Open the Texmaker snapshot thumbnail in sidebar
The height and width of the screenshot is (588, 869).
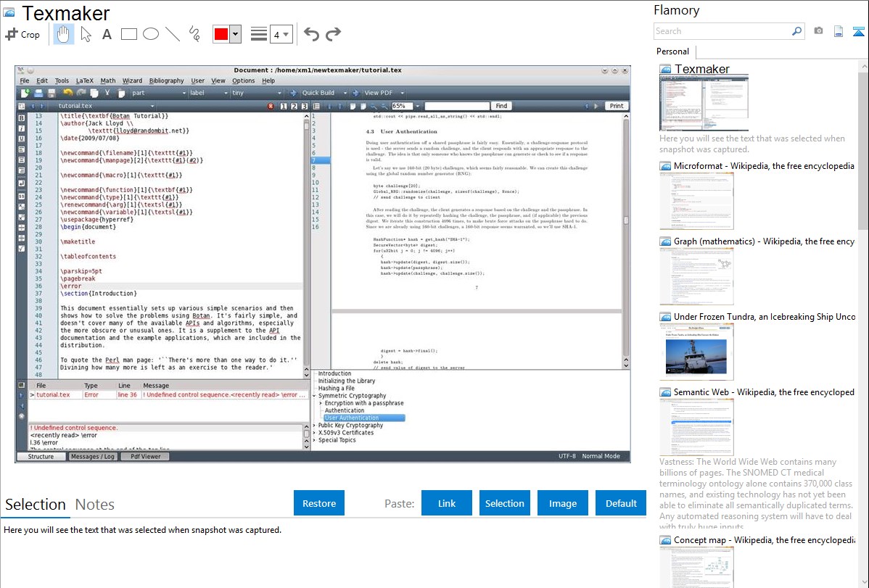point(704,103)
